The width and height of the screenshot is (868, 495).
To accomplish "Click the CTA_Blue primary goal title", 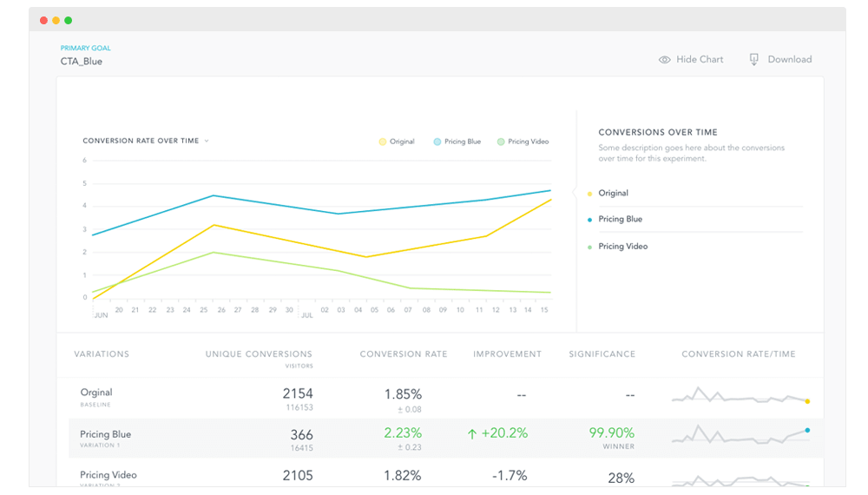I will click(81, 62).
